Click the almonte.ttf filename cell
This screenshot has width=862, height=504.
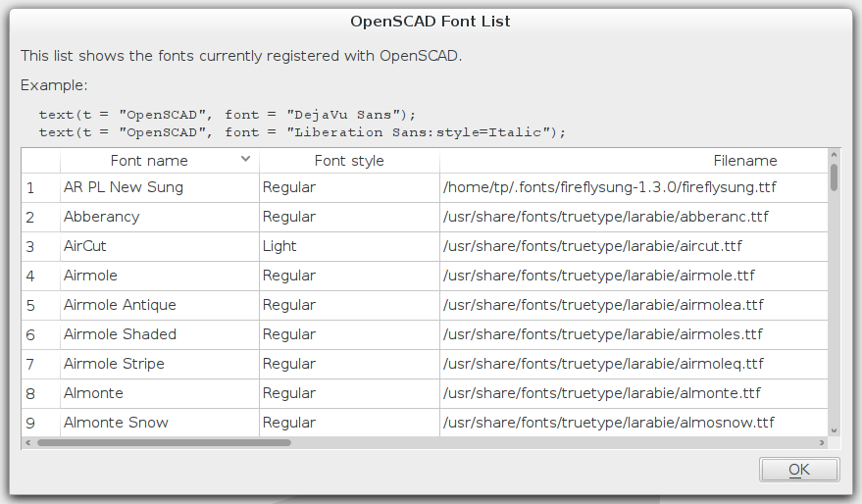coord(634,393)
